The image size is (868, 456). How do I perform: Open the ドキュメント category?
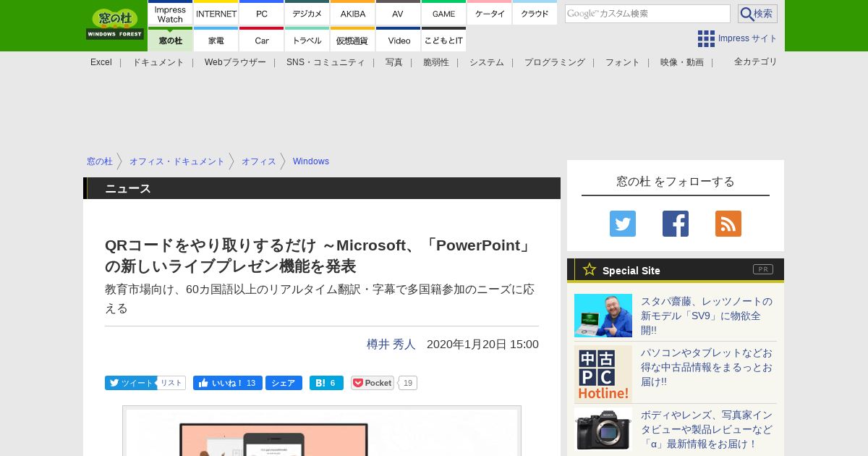pyautogui.click(x=158, y=62)
